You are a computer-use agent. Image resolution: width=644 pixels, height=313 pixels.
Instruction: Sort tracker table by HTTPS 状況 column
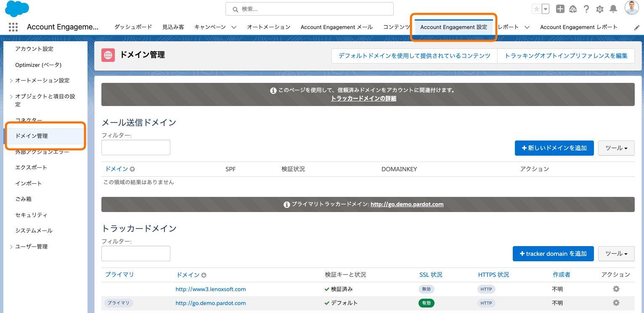[x=493, y=275]
